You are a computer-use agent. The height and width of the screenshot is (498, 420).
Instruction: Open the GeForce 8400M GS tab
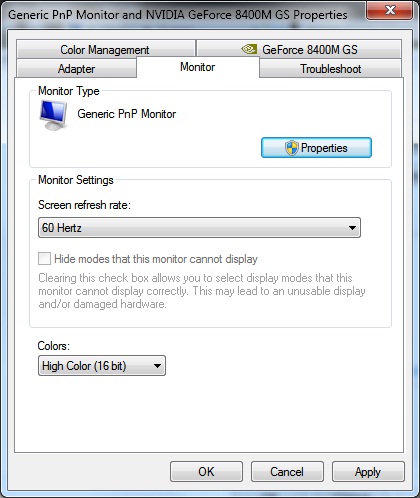click(x=299, y=49)
